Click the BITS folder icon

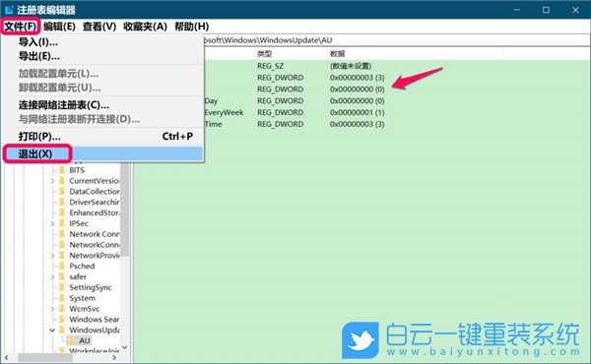point(62,170)
